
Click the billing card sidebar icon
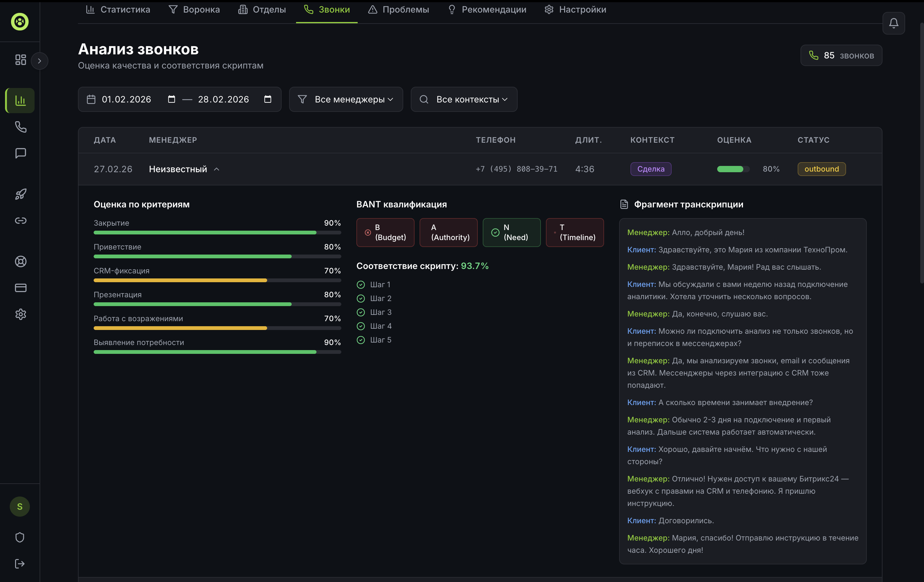[x=20, y=288]
